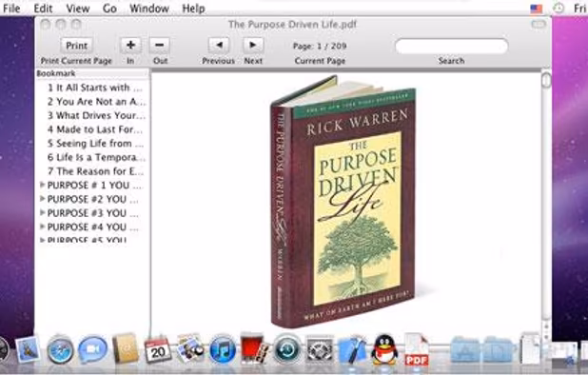588x375 pixels.
Task: Open Safari from the dock
Action: pos(60,350)
